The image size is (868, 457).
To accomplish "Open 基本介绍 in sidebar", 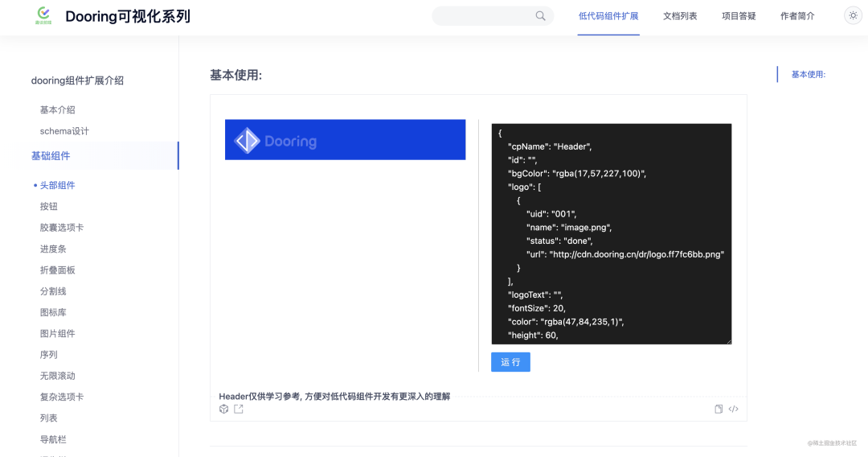I will click(x=58, y=109).
